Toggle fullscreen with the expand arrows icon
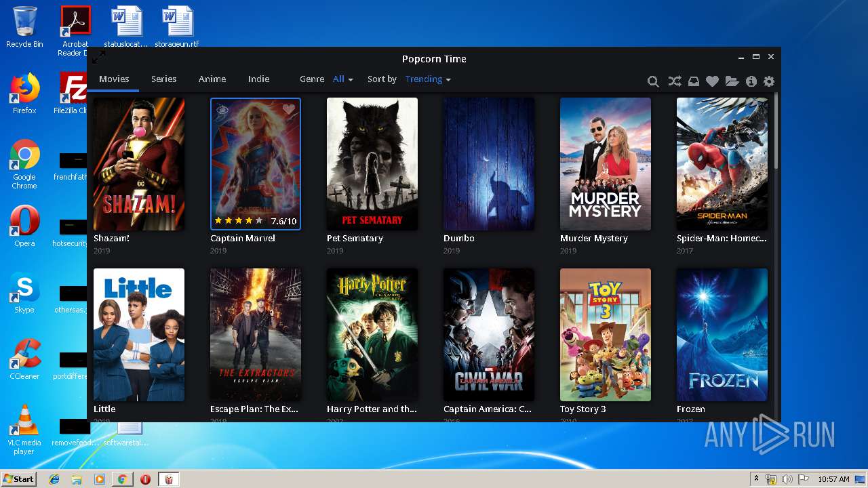 [x=99, y=57]
